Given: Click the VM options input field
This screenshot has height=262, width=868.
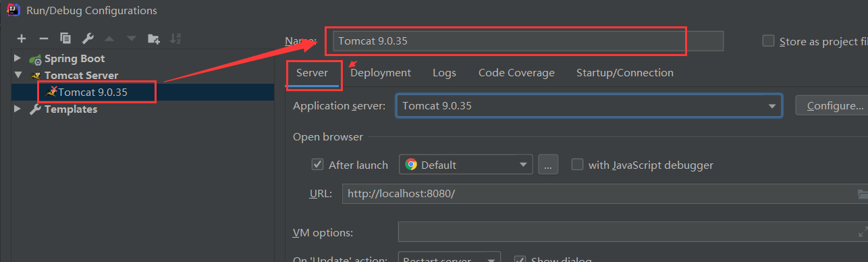Looking at the screenshot, I should [633, 232].
